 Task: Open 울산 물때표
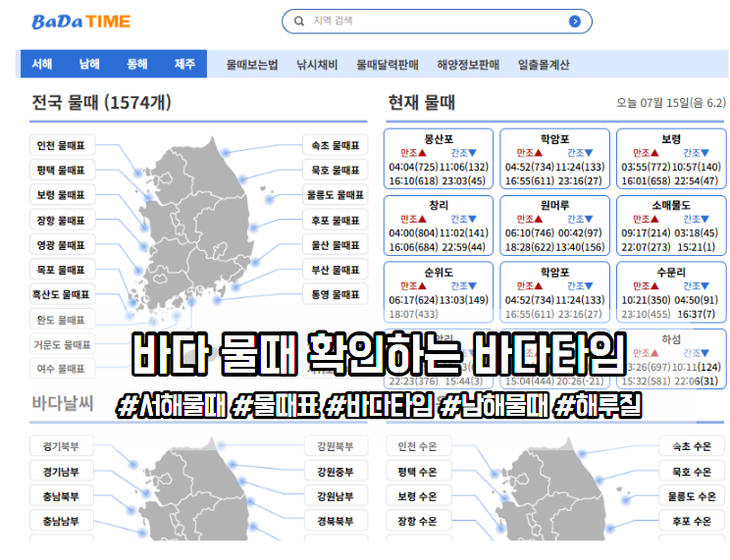[336, 245]
